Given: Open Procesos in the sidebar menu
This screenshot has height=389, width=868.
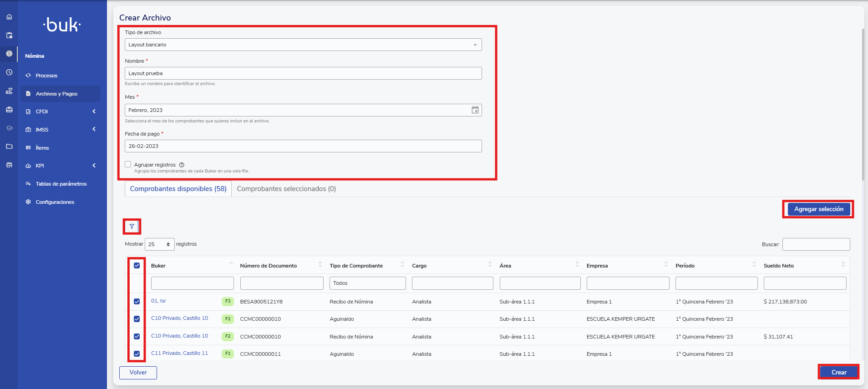Looking at the screenshot, I should tap(46, 76).
